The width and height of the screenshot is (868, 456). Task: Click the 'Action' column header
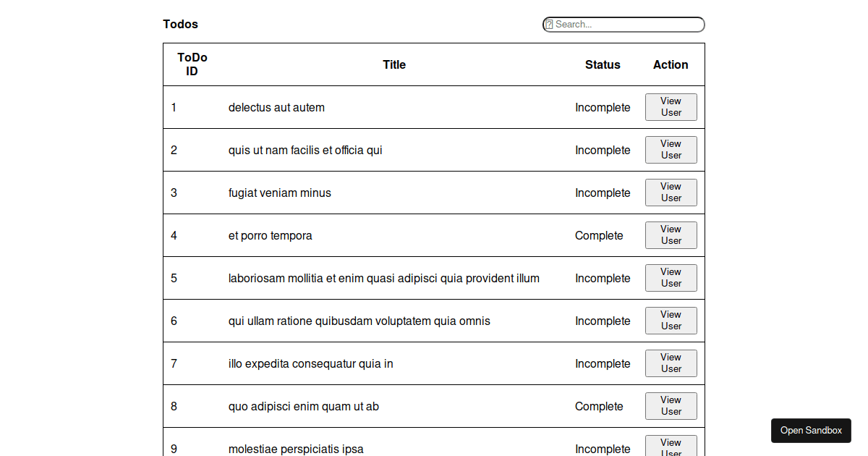pos(671,64)
